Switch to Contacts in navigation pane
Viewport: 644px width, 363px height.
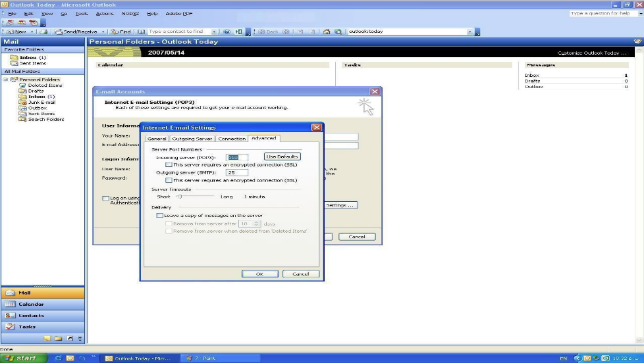point(43,316)
